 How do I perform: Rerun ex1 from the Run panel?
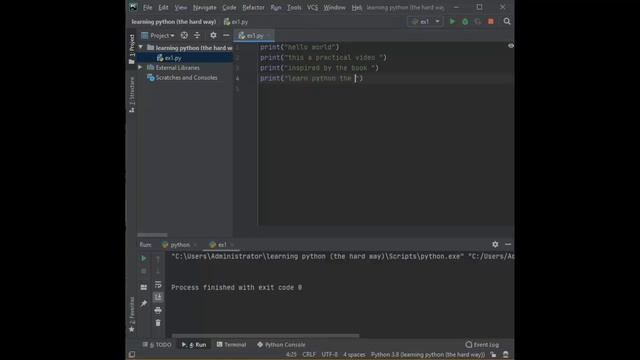143,258
